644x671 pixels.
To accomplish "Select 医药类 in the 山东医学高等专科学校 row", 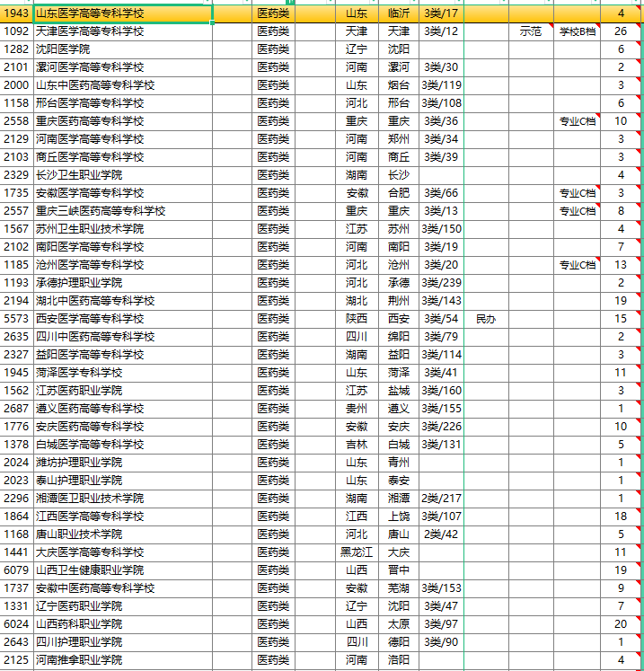I will 273,13.
